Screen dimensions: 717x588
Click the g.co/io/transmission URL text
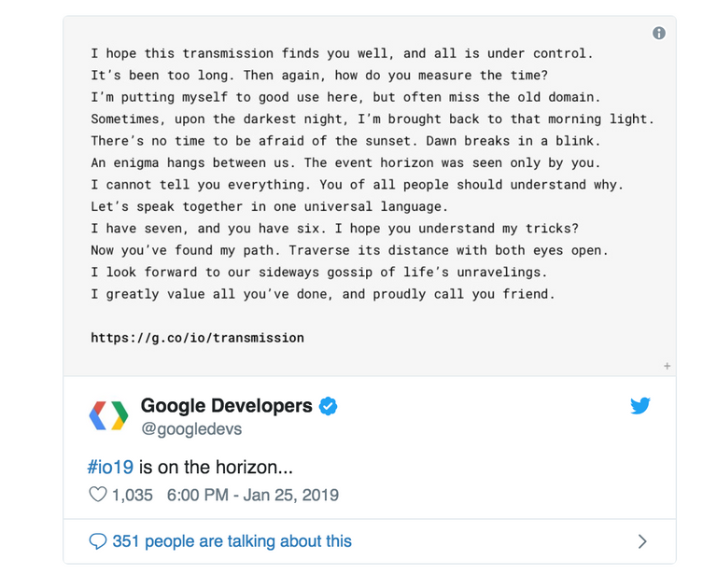(x=197, y=338)
